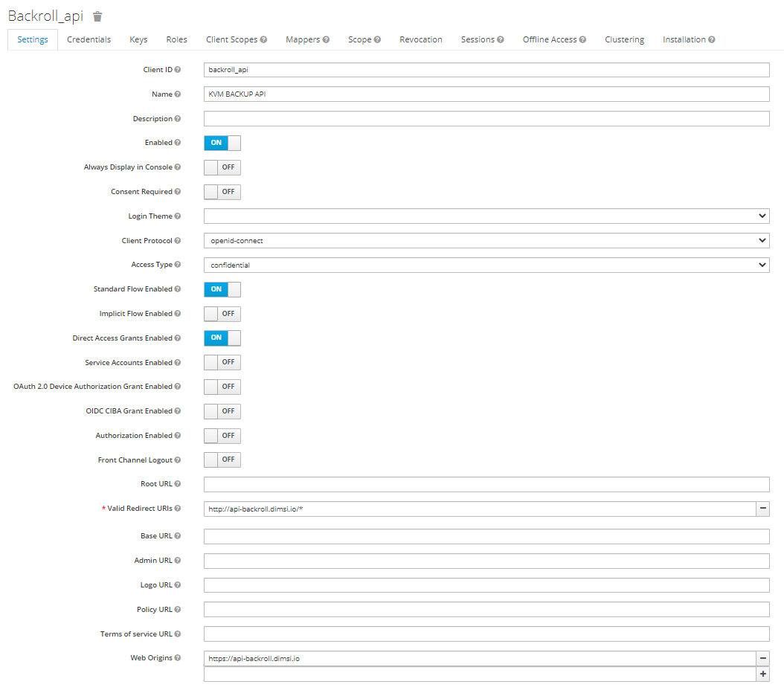Viewport: 784px width, 696px height.
Task: Open the Credentials tab
Action: tap(89, 39)
